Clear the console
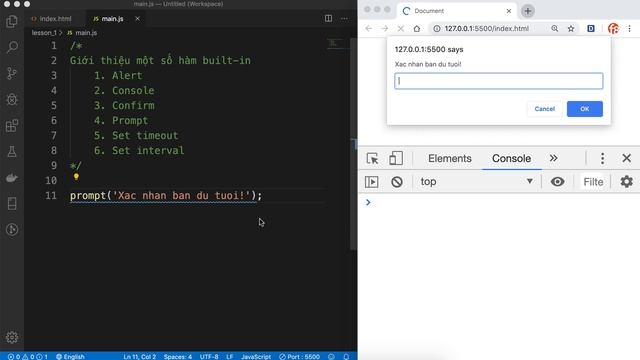The height and width of the screenshot is (360, 640). [397, 182]
